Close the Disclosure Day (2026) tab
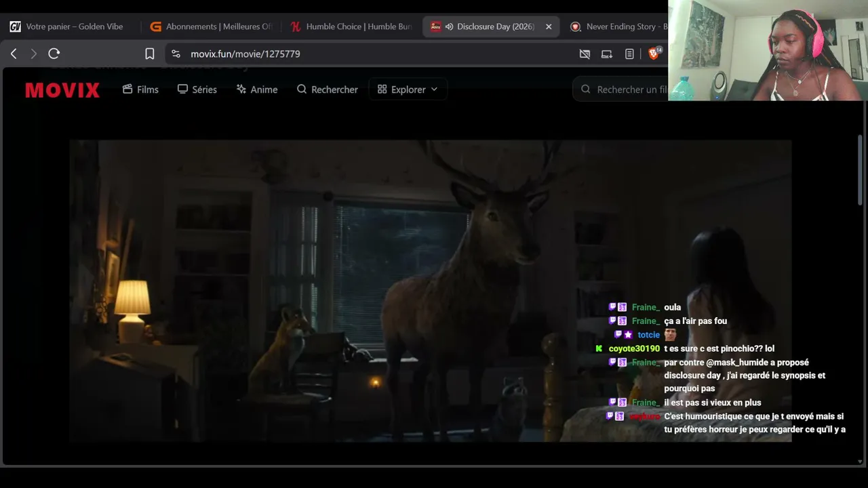868x488 pixels. tap(549, 26)
